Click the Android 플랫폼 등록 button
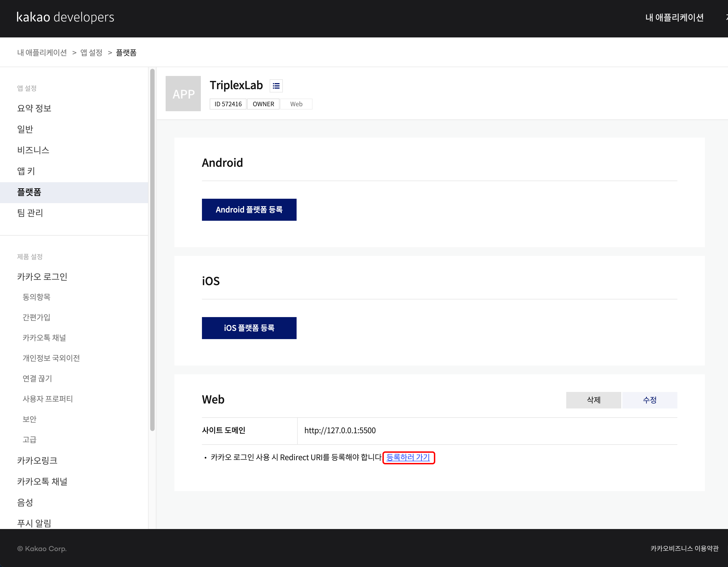 [x=249, y=210]
